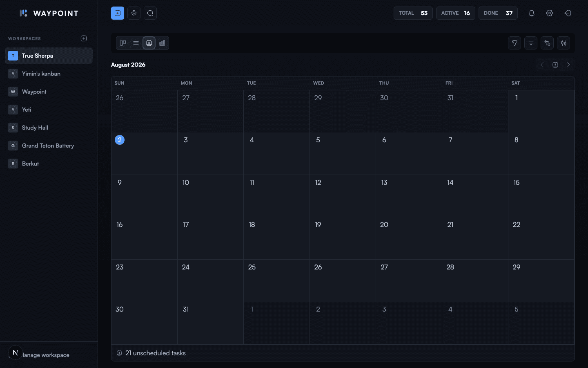Go to the previous month
This screenshot has width=588, height=368.
[542, 65]
